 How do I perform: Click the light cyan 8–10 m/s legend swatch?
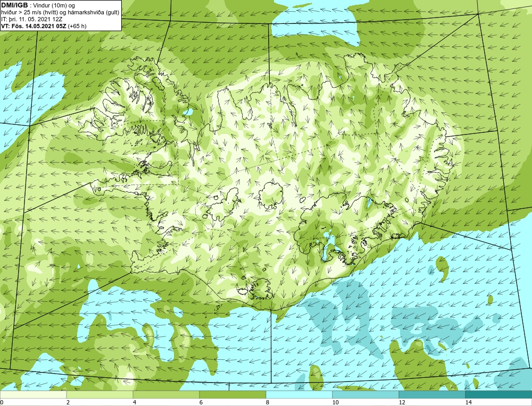pyautogui.click(x=299, y=395)
